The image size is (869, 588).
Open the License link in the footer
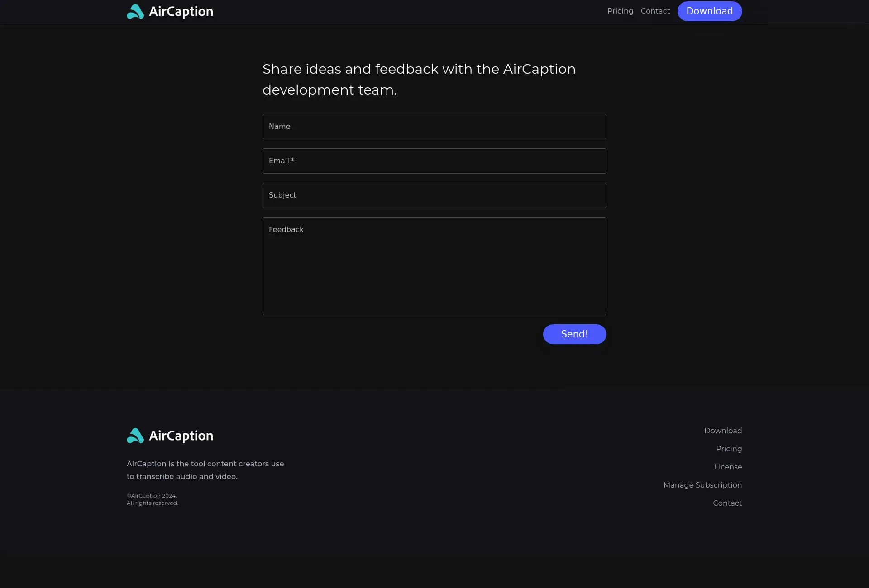[728, 467]
